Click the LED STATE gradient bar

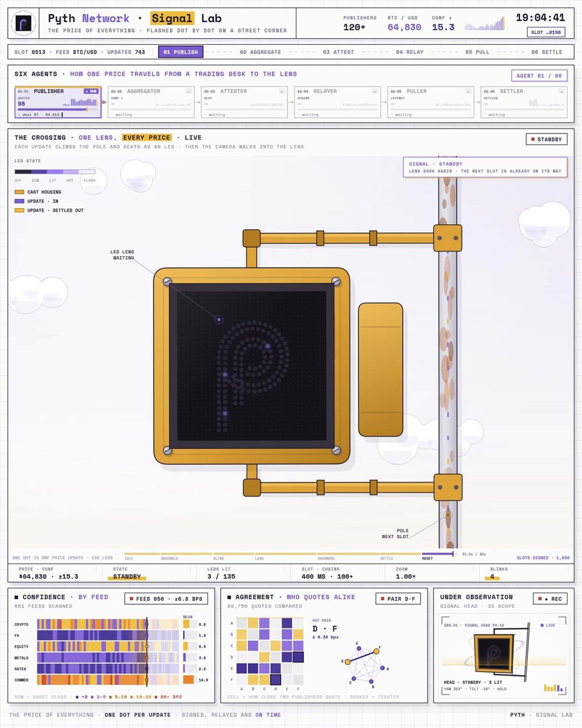(55, 172)
